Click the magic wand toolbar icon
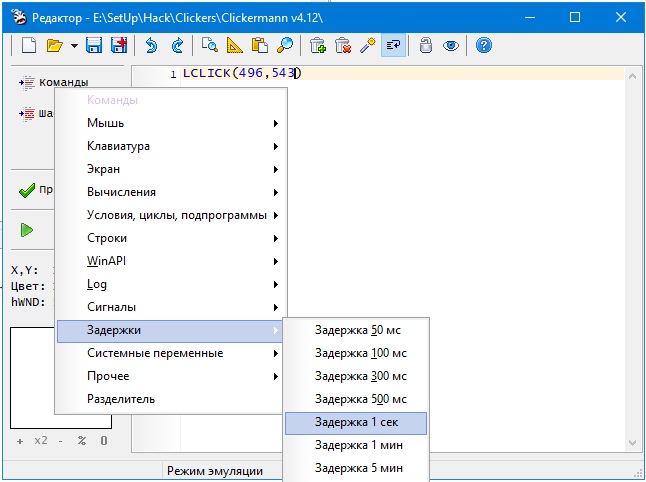This screenshot has height=482, width=646. 368,45
